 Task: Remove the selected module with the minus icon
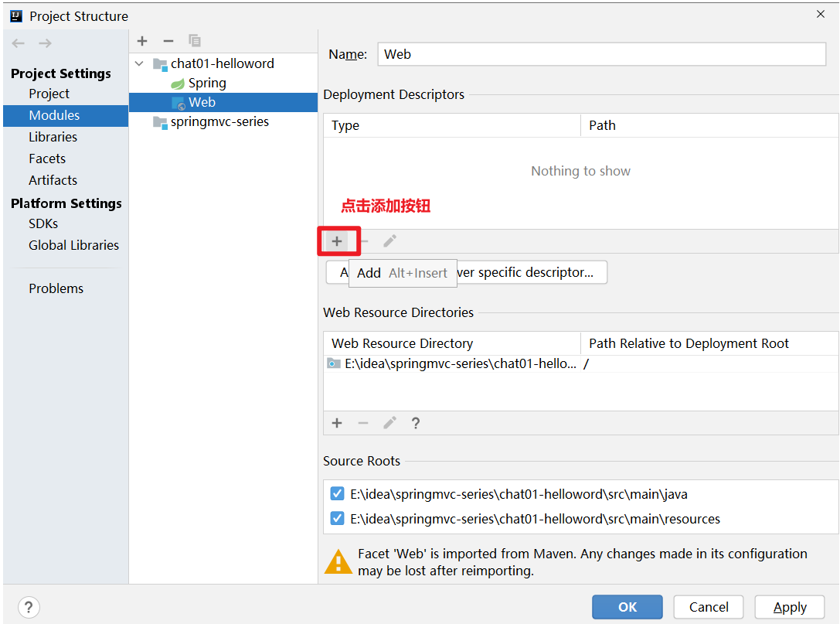point(168,41)
